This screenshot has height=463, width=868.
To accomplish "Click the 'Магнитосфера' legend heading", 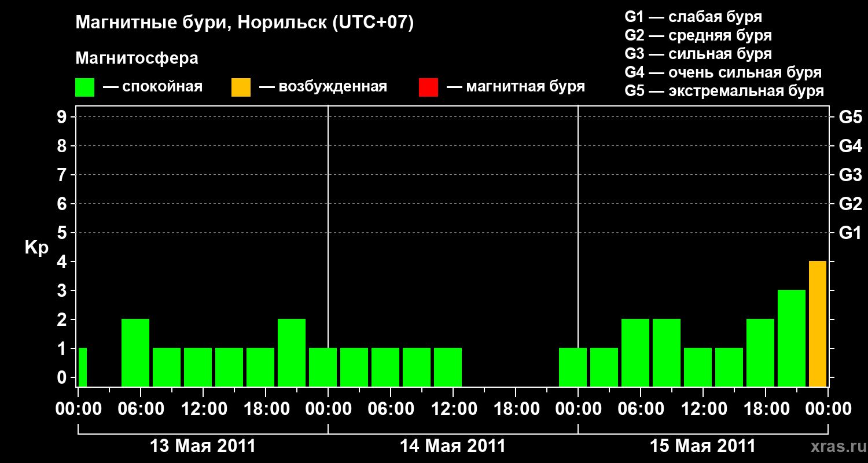I will point(137,58).
